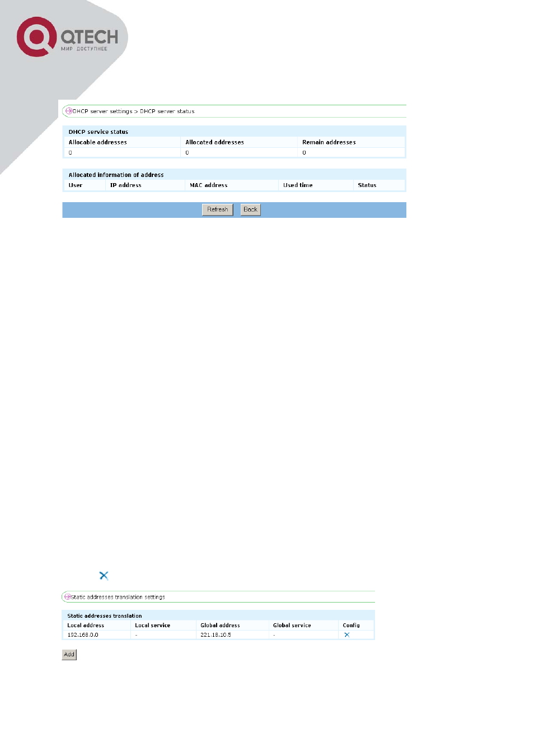Select the value under Allocable addresses

tap(71, 152)
